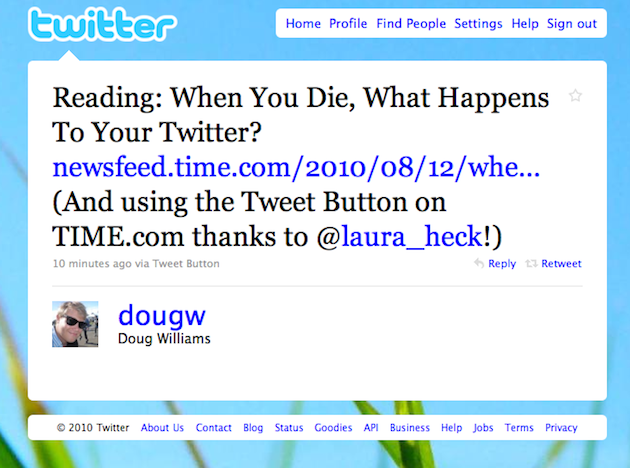Favorite the tweet with the star icon
Viewport: 630px width, 468px height.
575,96
